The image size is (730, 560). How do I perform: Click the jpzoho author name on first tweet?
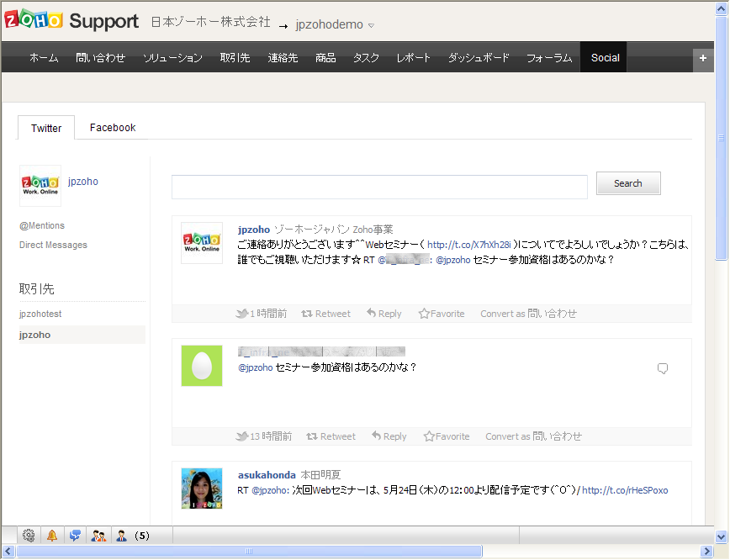pos(254,230)
